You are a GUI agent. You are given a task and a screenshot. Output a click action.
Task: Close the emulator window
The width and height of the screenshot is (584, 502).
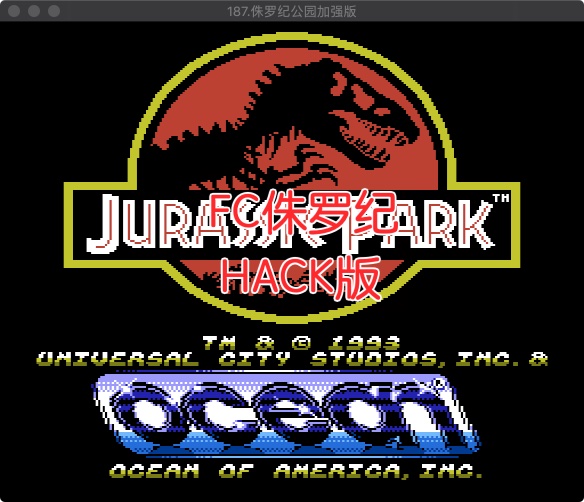pyautogui.click(x=14, y=11)
